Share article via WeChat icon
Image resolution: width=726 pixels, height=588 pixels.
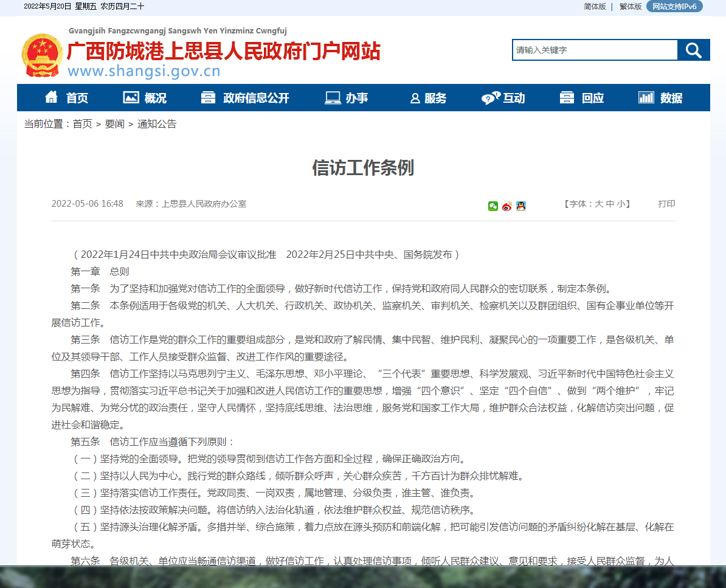click(493, 206)
